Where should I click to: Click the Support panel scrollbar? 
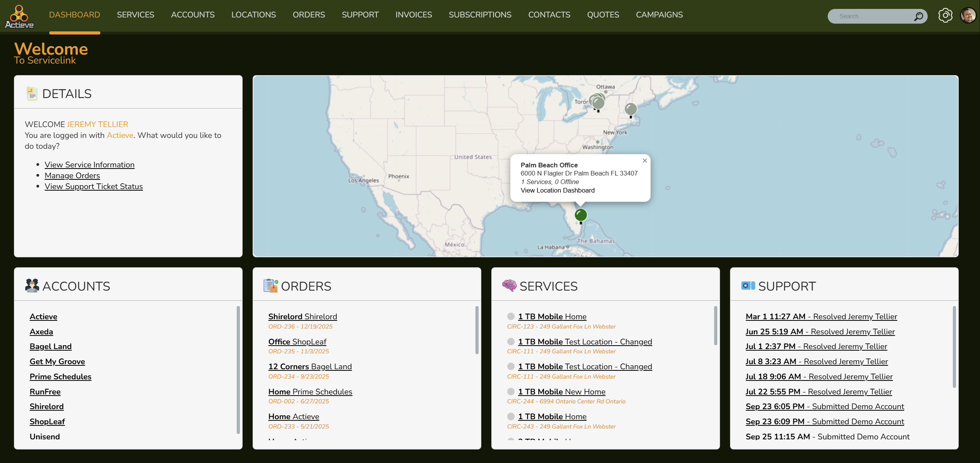point(954,347)
